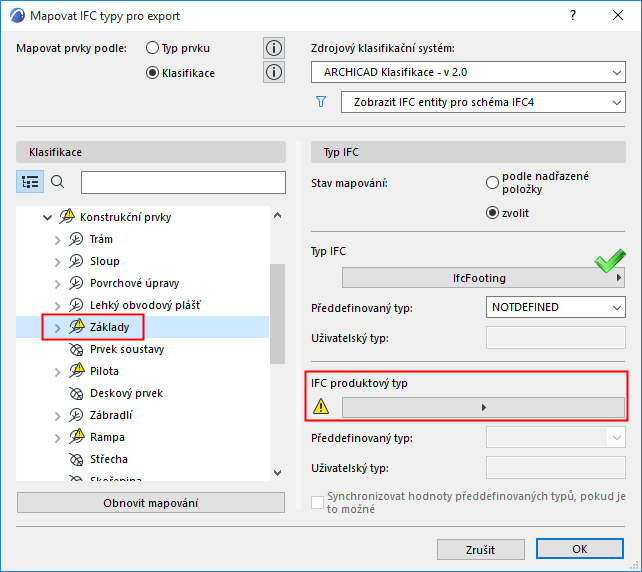Viewport: 642px width, 572px height.
Task: Select the Typ prvku radio button
Action: coord(153,48)
